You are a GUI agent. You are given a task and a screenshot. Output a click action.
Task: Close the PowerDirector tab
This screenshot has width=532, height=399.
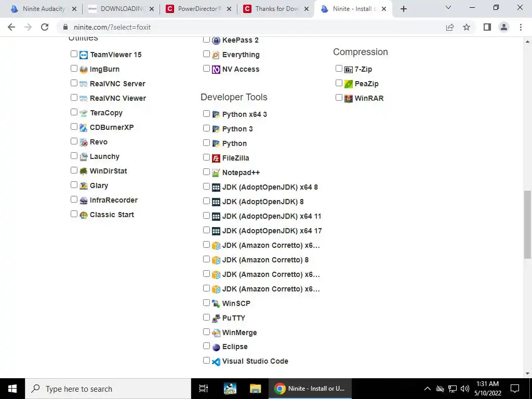click(229, 9)
